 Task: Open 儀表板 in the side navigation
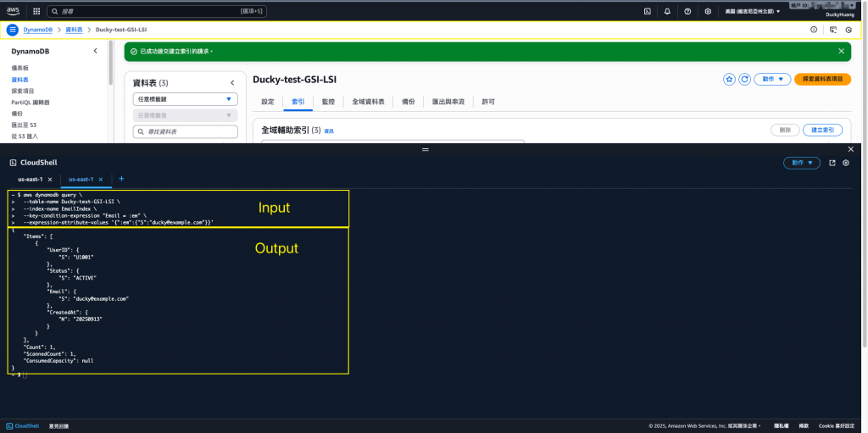click(19, 68)
